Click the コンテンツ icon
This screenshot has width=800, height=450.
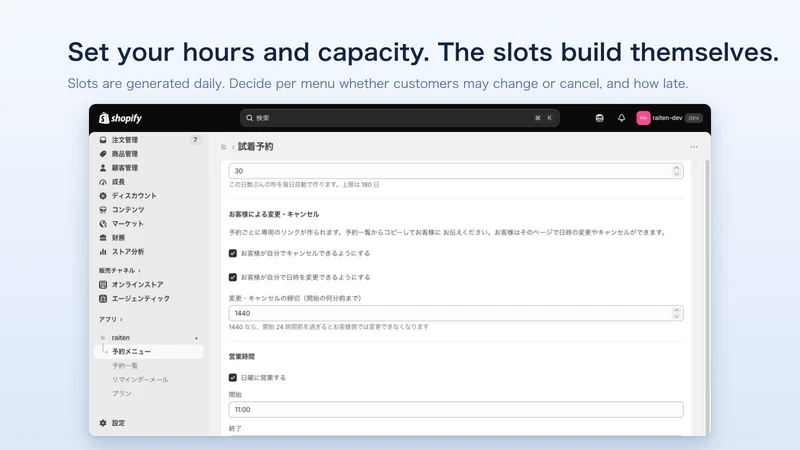pyautogui.click(x=103, y=210)
